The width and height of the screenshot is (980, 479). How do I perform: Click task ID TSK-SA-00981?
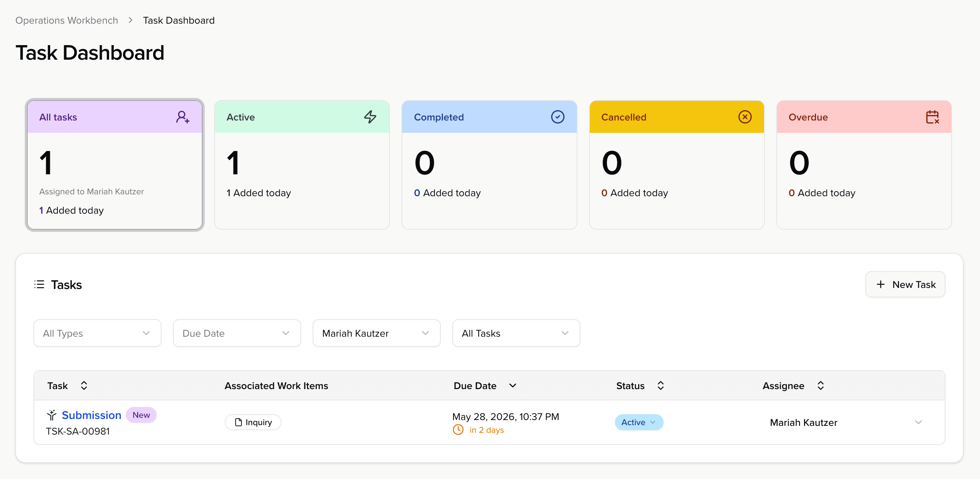(77, 431)
